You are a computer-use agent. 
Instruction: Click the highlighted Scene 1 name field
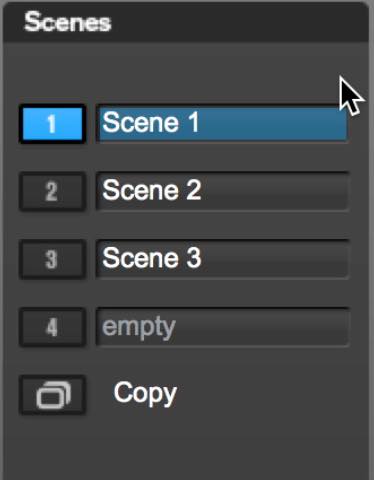223,124
